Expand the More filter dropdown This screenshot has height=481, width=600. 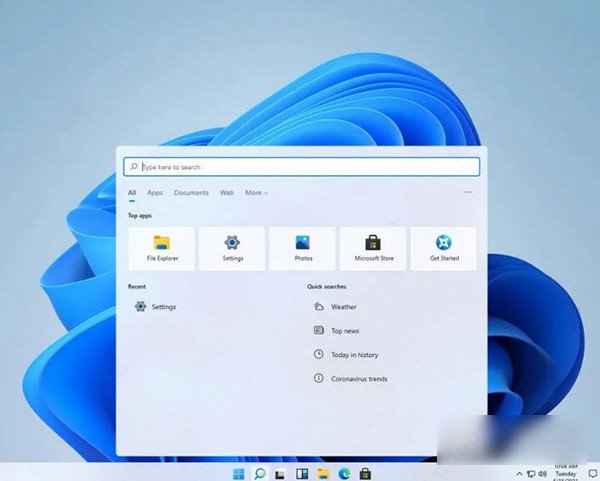click(x=256, y=193)
